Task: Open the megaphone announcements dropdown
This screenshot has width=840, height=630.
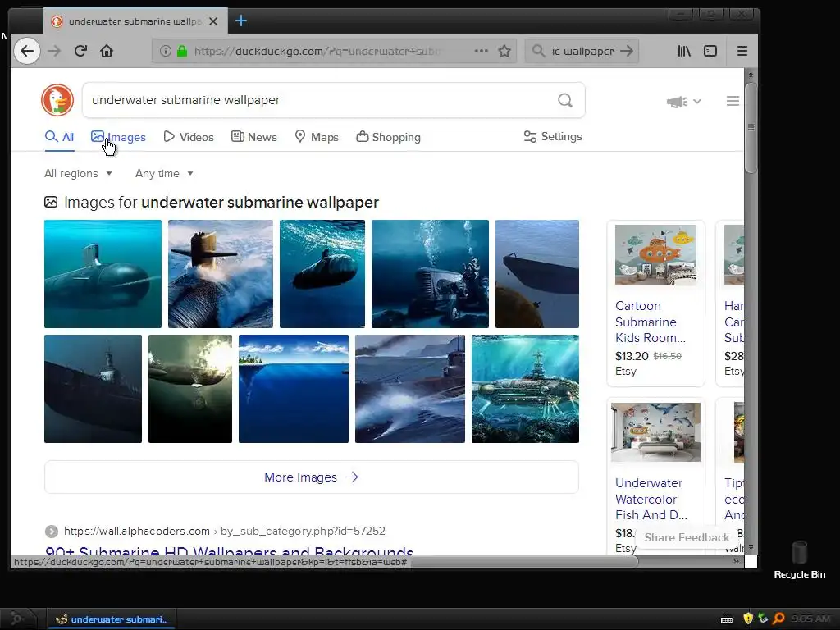Action: coord(683,101)
